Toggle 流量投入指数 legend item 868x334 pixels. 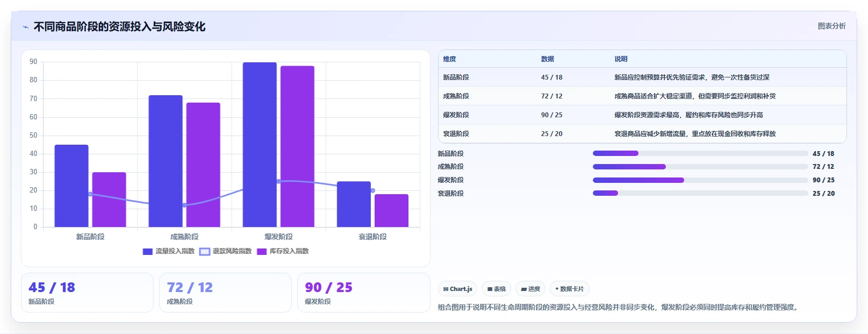[169, 251]
